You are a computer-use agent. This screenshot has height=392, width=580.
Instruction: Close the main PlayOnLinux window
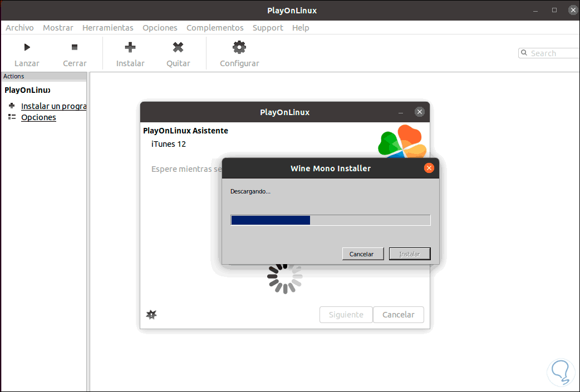573,10
